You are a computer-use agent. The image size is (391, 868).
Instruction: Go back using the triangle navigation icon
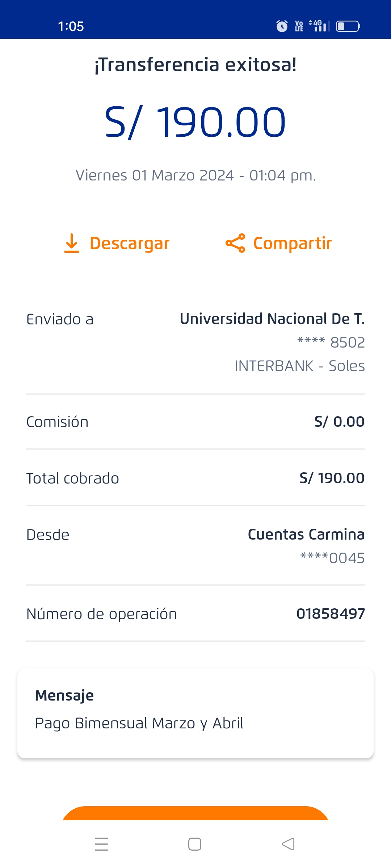[x=288, y=844]
